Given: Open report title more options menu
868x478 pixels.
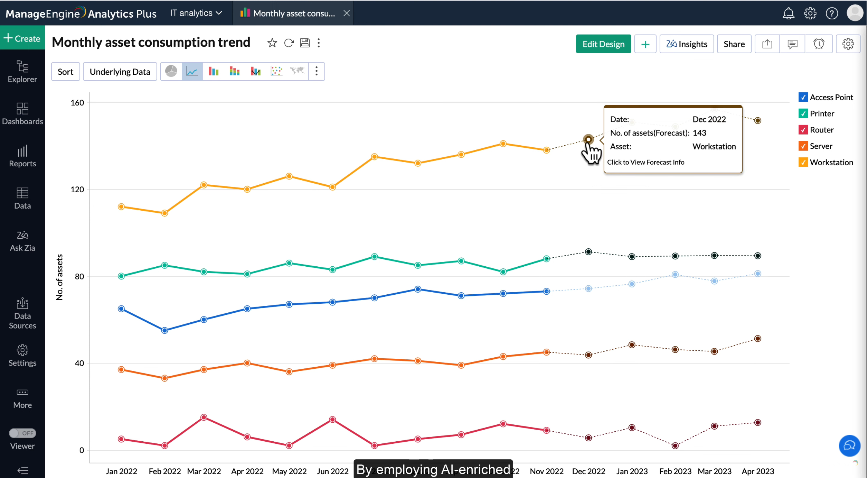Looking at the screenshot, I should pos(319,43).
